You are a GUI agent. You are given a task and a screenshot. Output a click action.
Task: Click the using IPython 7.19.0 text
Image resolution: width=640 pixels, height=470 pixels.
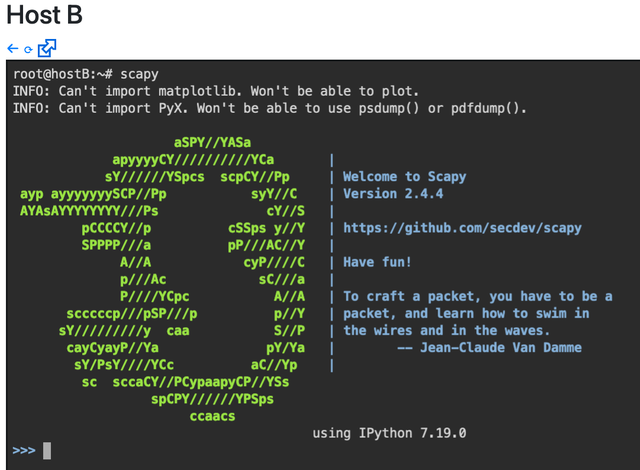point(389,433)
